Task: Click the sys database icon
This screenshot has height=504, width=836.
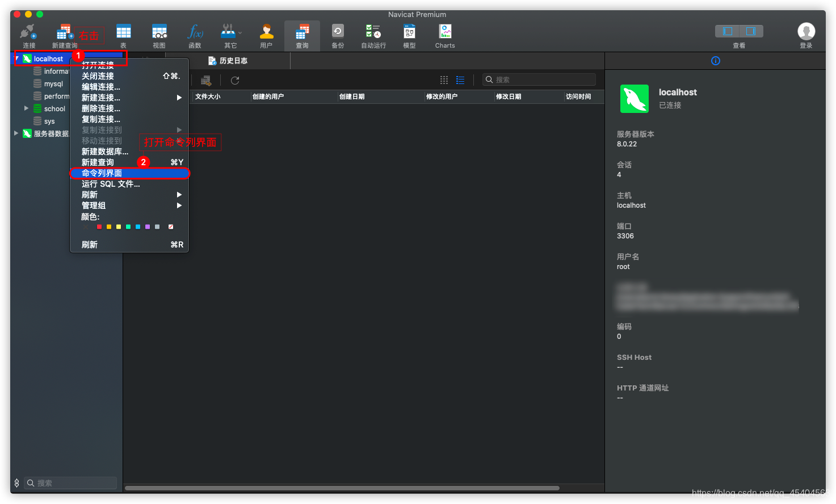Action: click(x=37, y=121)
